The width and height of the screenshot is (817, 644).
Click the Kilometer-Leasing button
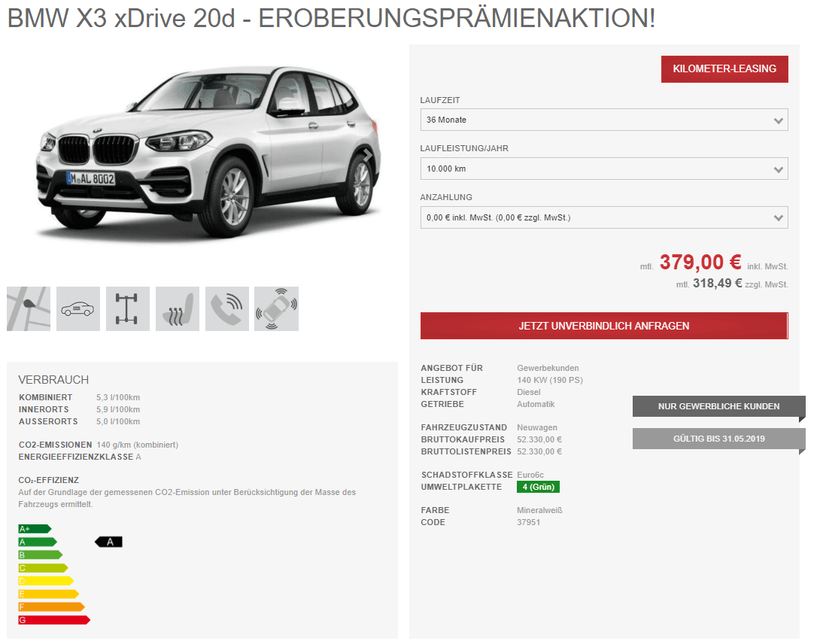(x=724, y=68)
